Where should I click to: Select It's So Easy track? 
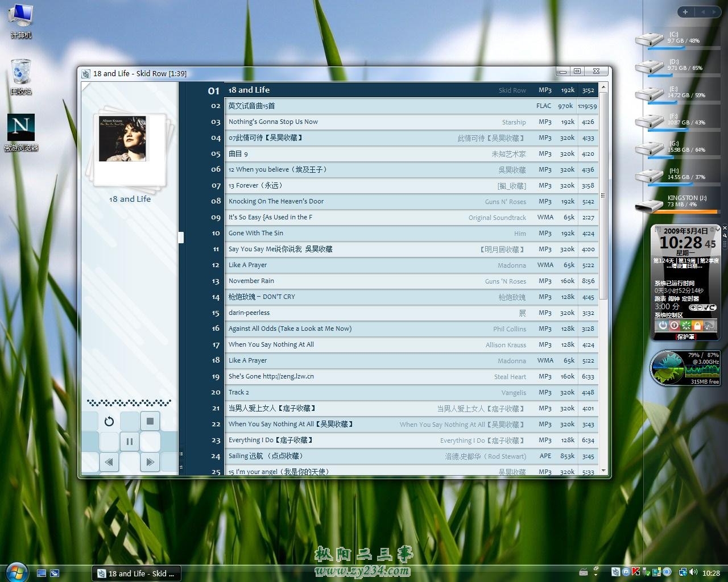[x=411, y=217]
